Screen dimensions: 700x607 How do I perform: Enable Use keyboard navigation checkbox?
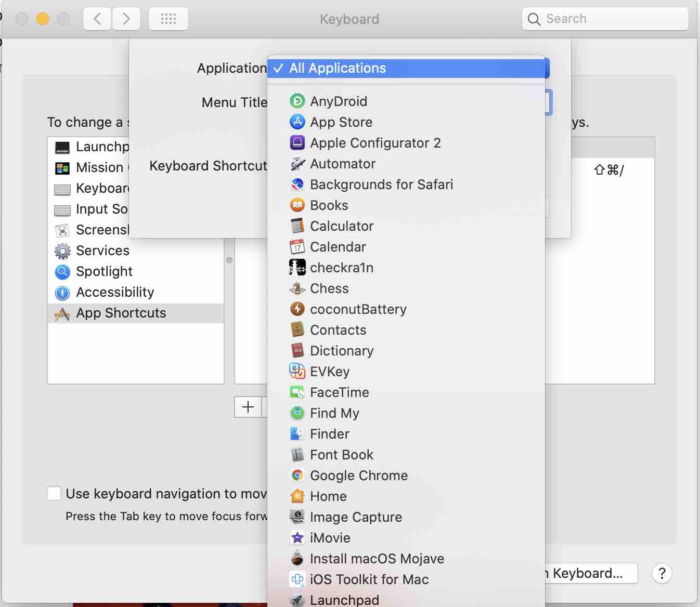tap(54, 493)
